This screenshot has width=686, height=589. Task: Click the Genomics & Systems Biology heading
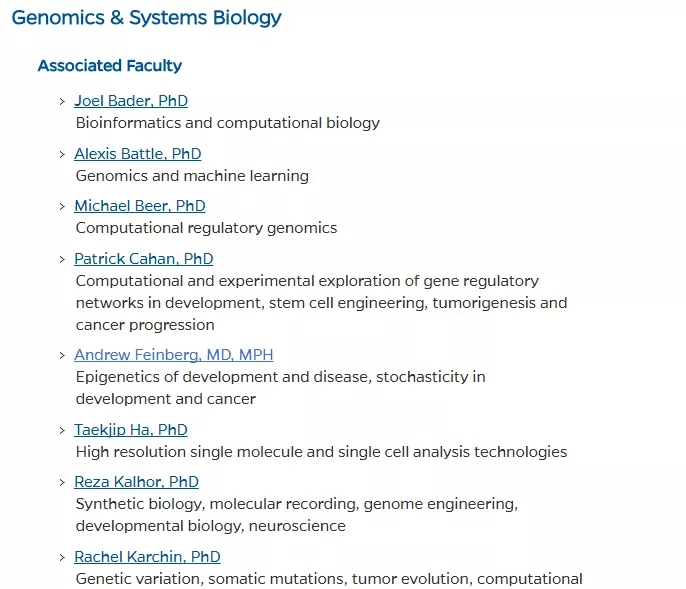[147, 18]
